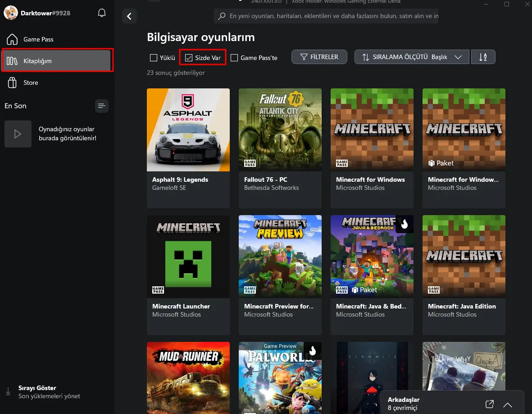The width and height of the screenshot is (532, 414).
Task: Open the Signalis game tile
Action: pyautogui.click(x=372, y=367)
